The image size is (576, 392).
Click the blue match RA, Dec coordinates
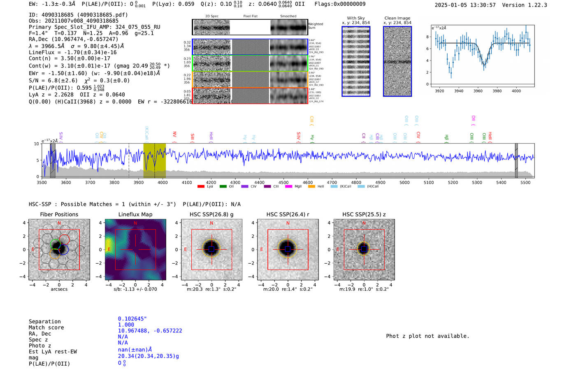click(x=150, y=331)
